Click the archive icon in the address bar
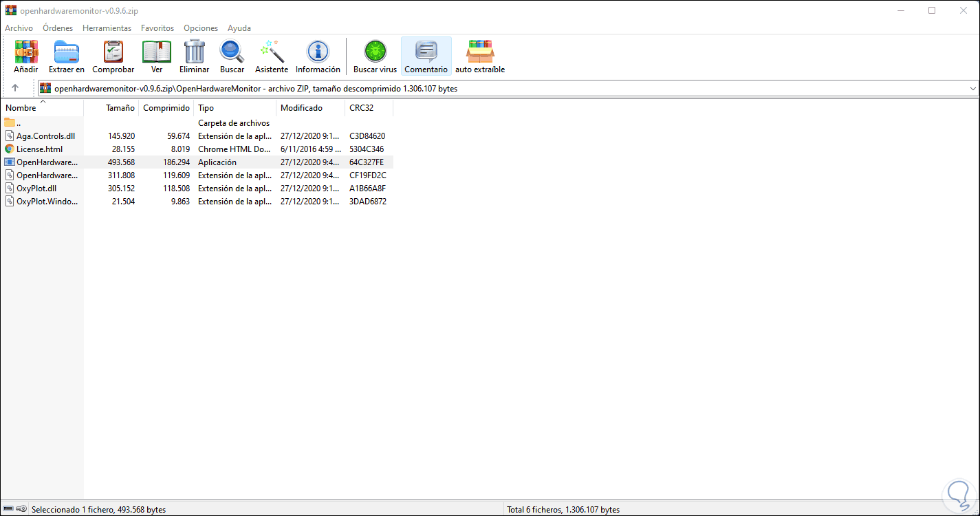Viewport: 980px width, 516px height. tap(45, 88)
